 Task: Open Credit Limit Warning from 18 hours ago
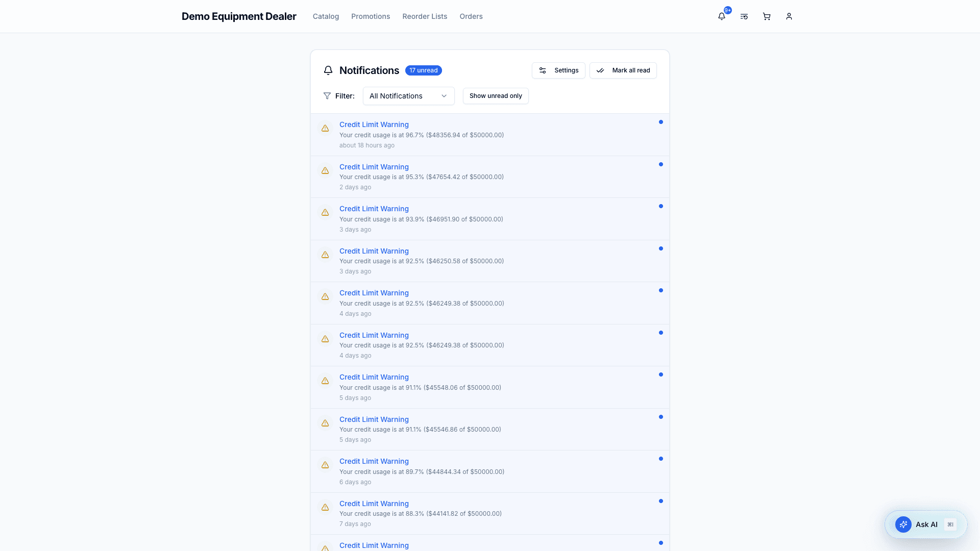(489, 135)
